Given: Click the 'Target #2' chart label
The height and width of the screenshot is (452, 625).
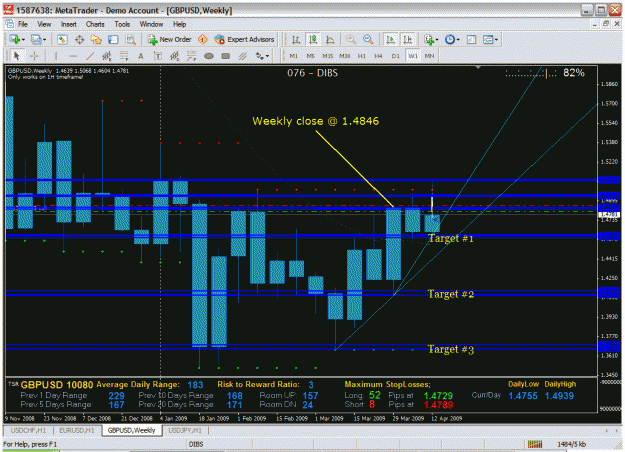Looking at the screenshot, I should 451,294.
